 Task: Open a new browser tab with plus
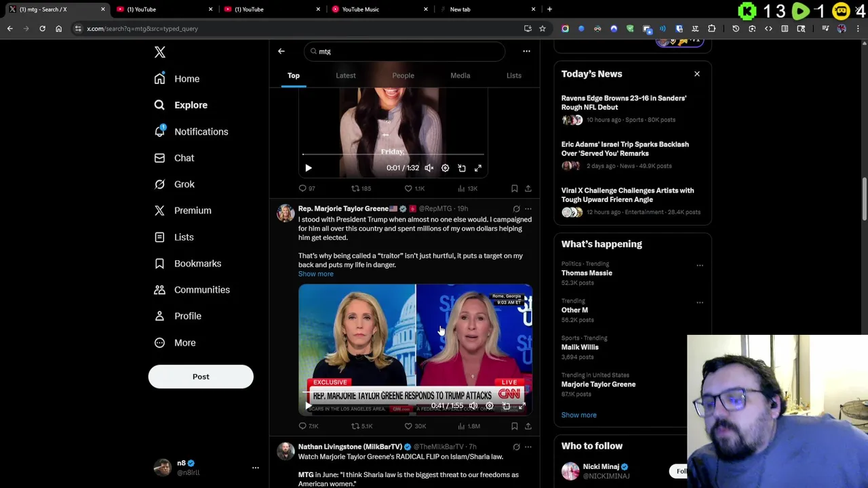549,9
